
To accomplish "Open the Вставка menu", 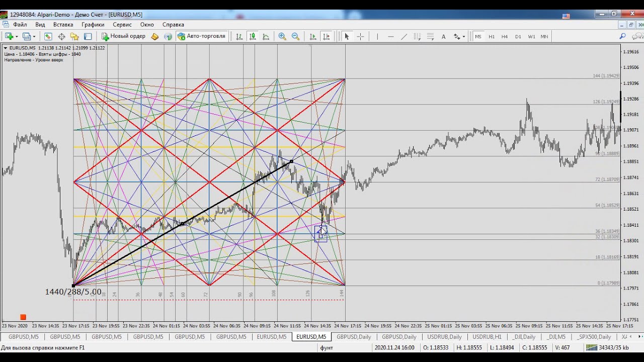I will pyautogui.click(x=63, y=24).
